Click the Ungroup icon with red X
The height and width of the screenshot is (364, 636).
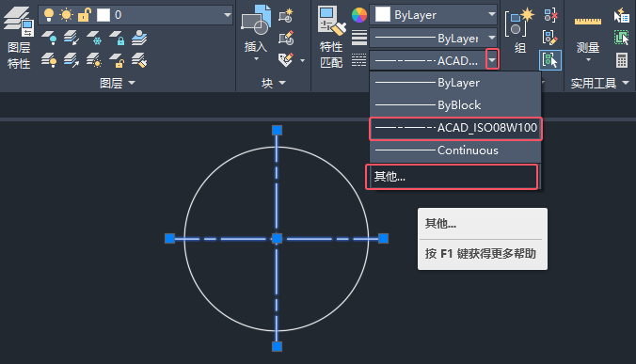pos(550,15)
